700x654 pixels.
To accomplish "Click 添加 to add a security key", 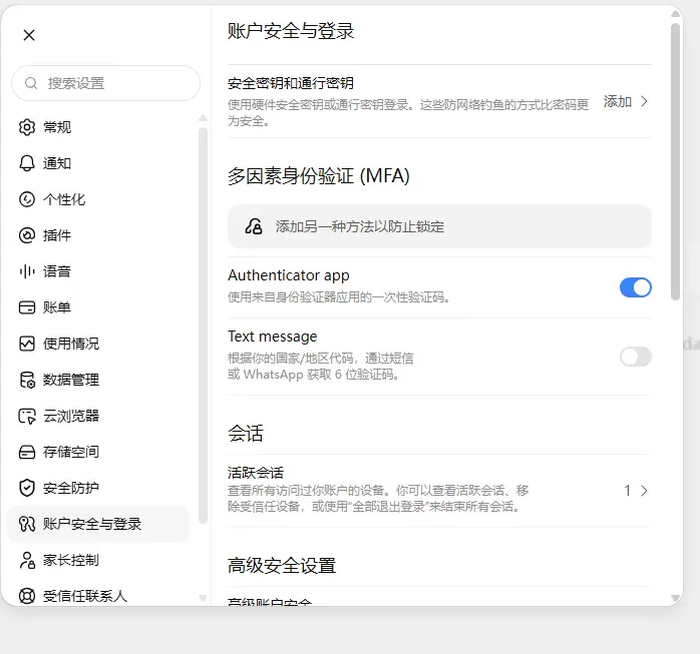I will coord(617,102).
